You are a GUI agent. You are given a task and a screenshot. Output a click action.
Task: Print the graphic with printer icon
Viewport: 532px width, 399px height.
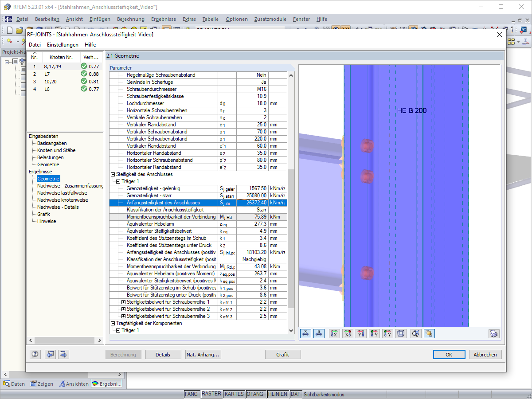pyautogui.click(x=494, y=334)
